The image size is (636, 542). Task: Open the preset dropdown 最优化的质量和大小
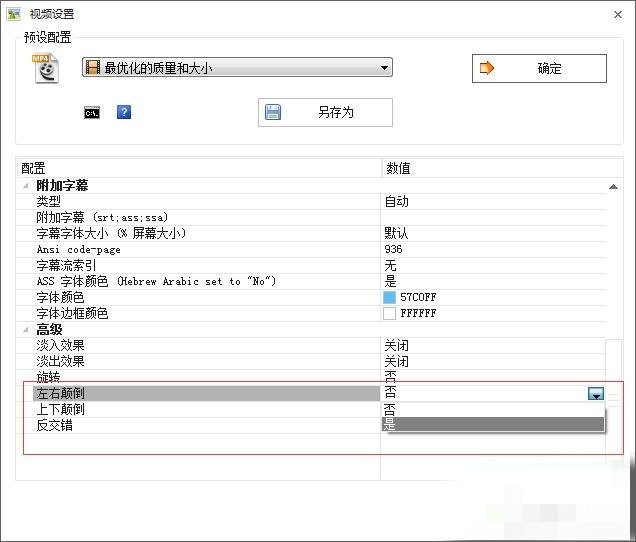click(237, 67)
